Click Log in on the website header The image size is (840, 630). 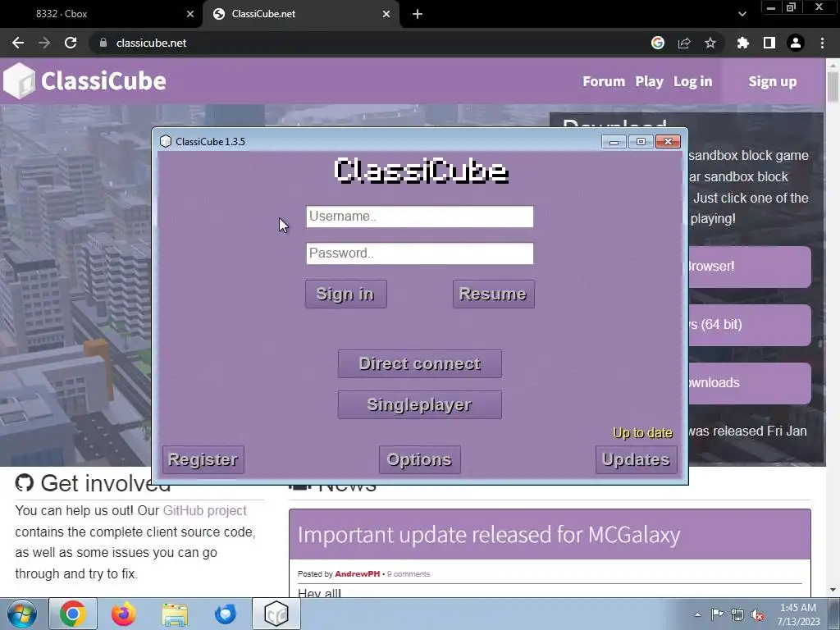692,81
